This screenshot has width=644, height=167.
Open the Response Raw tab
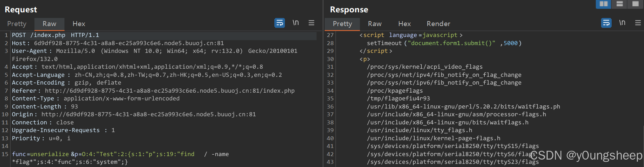click(x=375, y=24)
